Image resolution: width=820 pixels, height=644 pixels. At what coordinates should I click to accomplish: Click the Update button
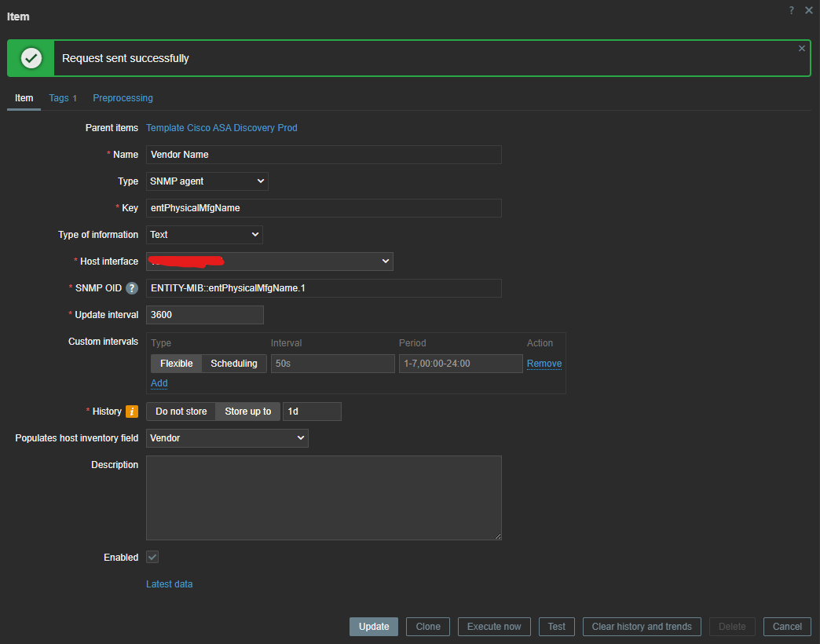[373, 627]
